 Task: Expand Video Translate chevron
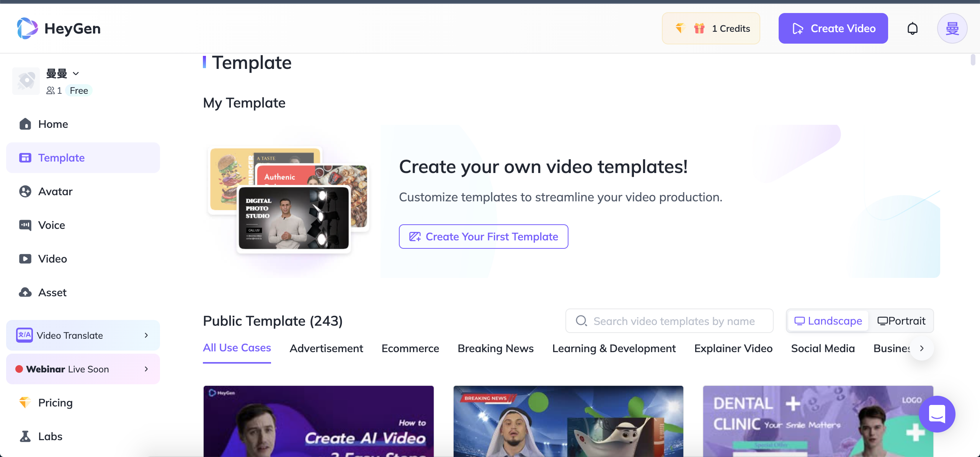point(146,335)
